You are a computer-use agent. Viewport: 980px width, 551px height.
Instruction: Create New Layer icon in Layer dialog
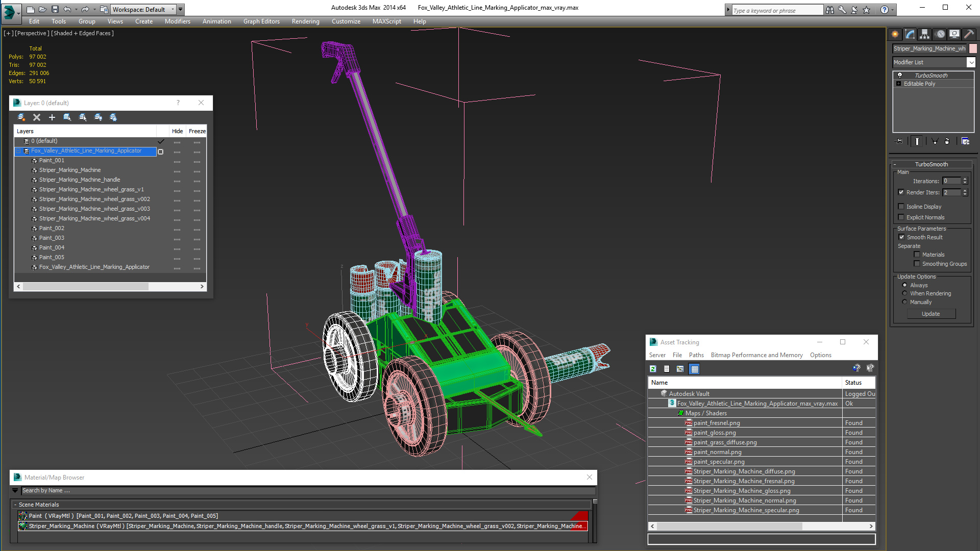click(x=21, y=117)
